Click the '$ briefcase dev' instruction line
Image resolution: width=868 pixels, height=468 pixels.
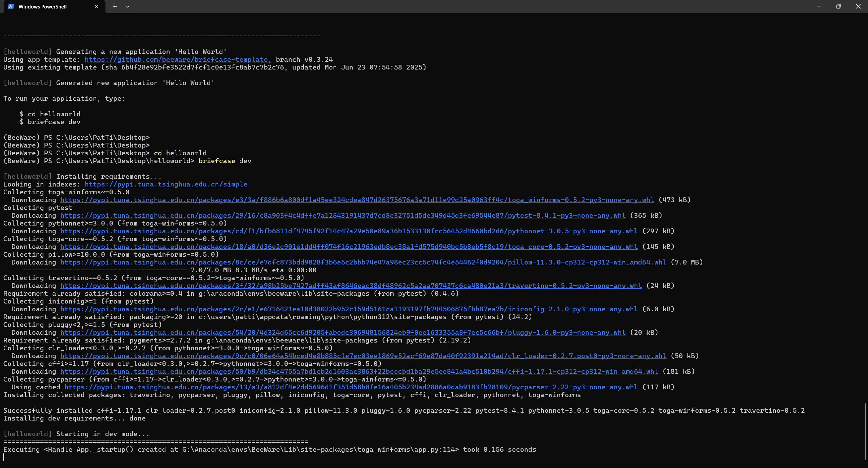[50, 122]
